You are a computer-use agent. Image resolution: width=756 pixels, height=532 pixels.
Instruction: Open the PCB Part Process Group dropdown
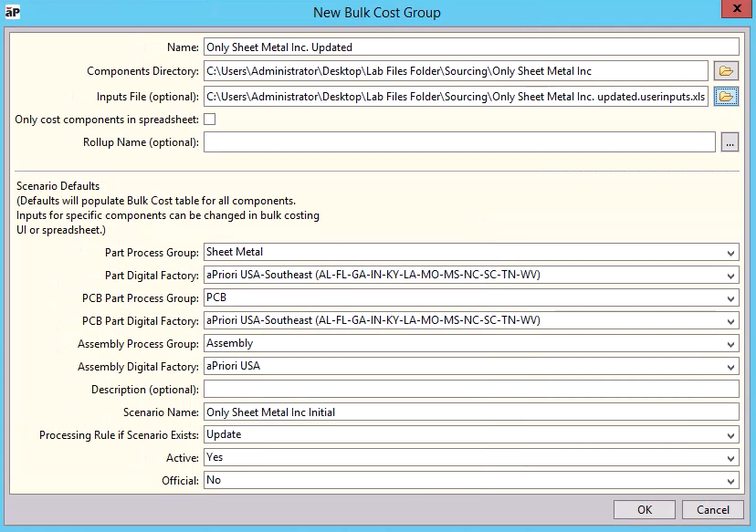click(731, 298)
